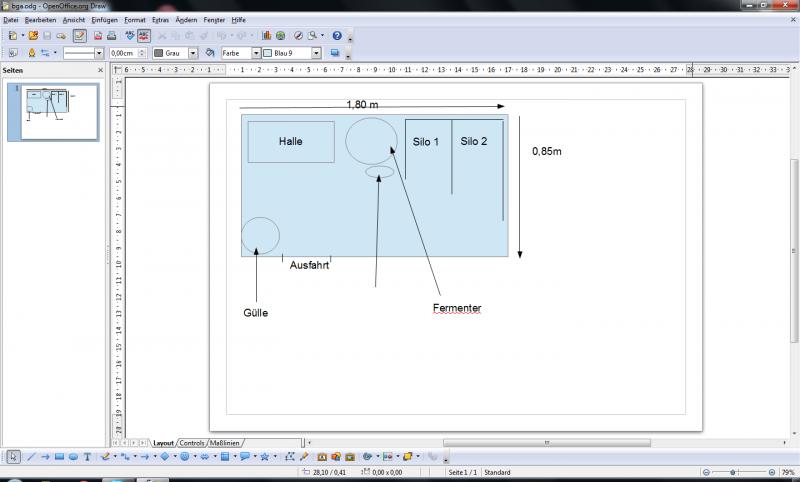Screen dimensions: 800x482
Task: Open the Stars shapes tool
Action: point(264,457)
